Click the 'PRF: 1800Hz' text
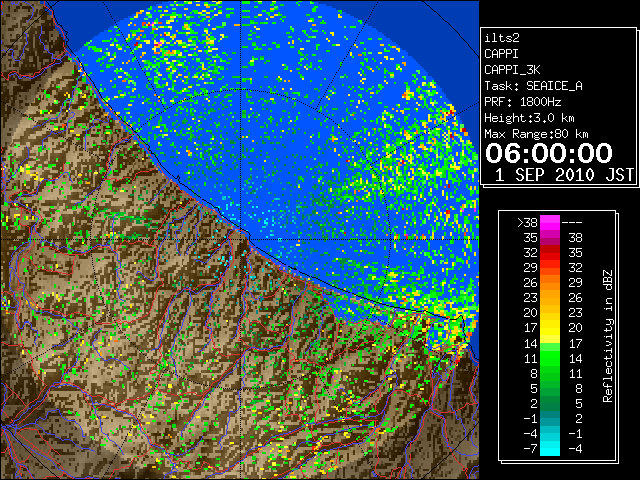The width and height of the screenshot is (640, 480). point(522,102)
